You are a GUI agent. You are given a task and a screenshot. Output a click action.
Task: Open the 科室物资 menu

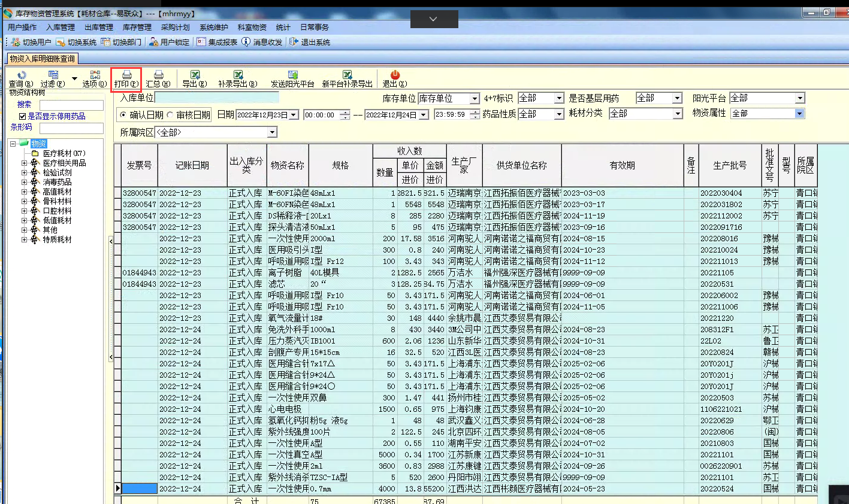[252, 27]
